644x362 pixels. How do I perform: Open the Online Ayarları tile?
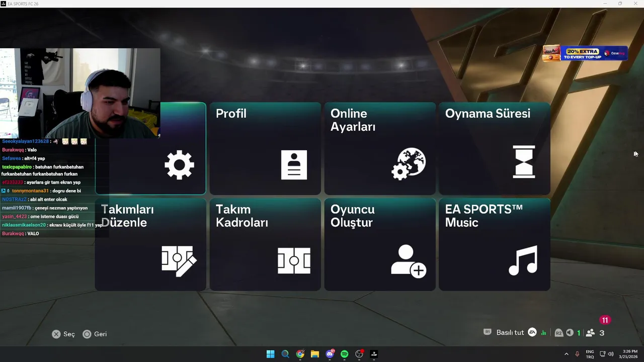(380, 148)
